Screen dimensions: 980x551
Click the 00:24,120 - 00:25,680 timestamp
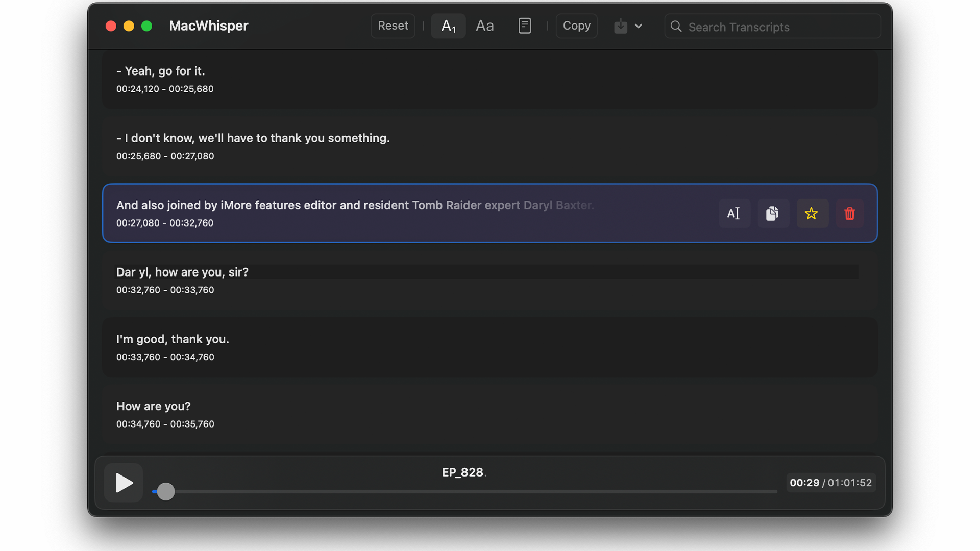tap(165, 89)
